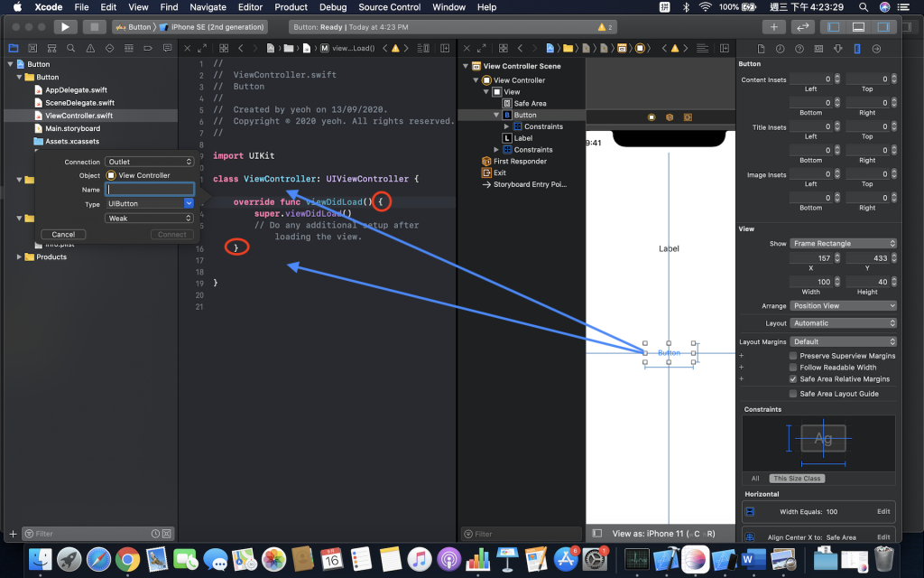Open the Symbol navigator
This screenshot has height=578, width=924.
pos(51,49)
